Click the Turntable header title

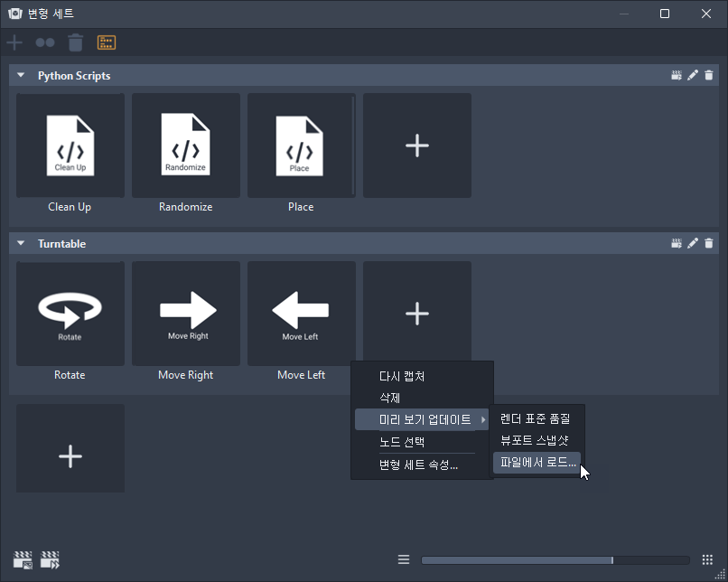(61, 244)
